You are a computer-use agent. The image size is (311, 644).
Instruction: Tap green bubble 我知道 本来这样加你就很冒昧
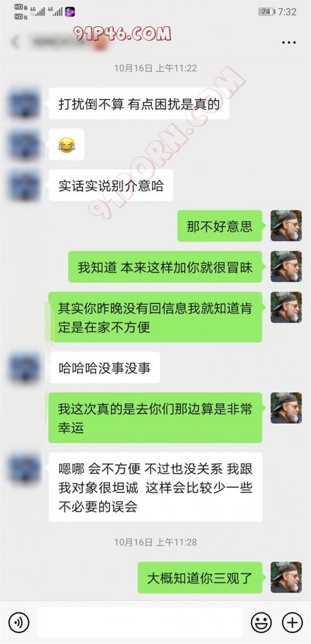(165, 267)
